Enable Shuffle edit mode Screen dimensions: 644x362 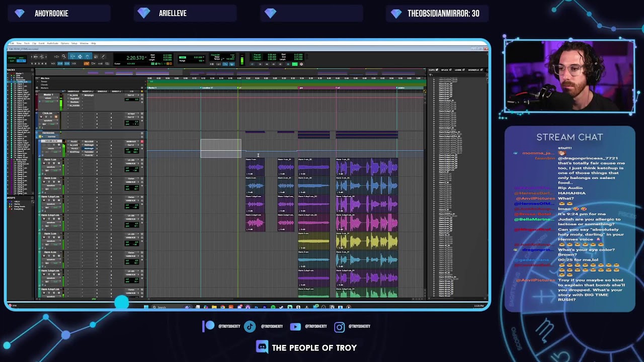[11, 57]
